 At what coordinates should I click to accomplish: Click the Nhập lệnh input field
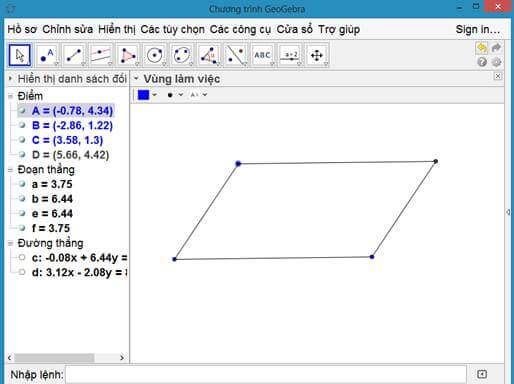266,374
